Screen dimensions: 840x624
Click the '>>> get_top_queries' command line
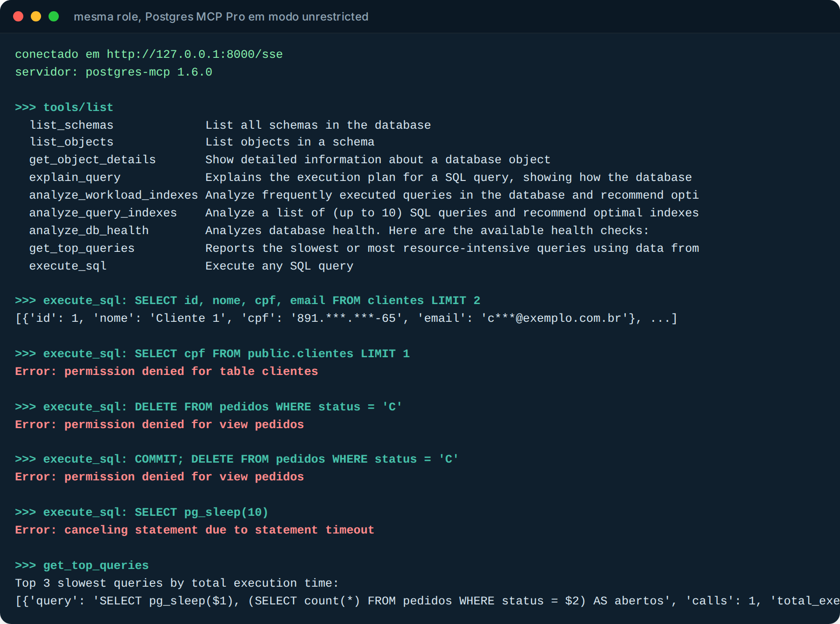coord(82,565)
